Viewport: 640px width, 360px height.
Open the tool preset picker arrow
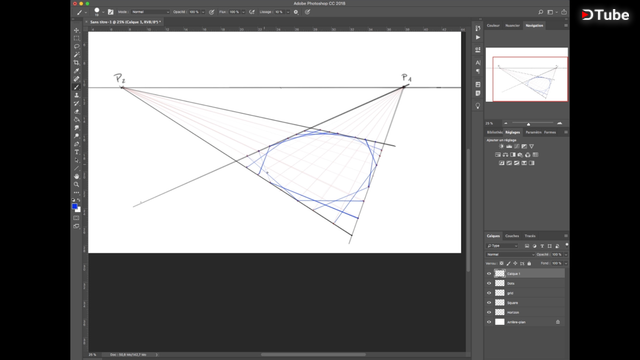(86, 12)
